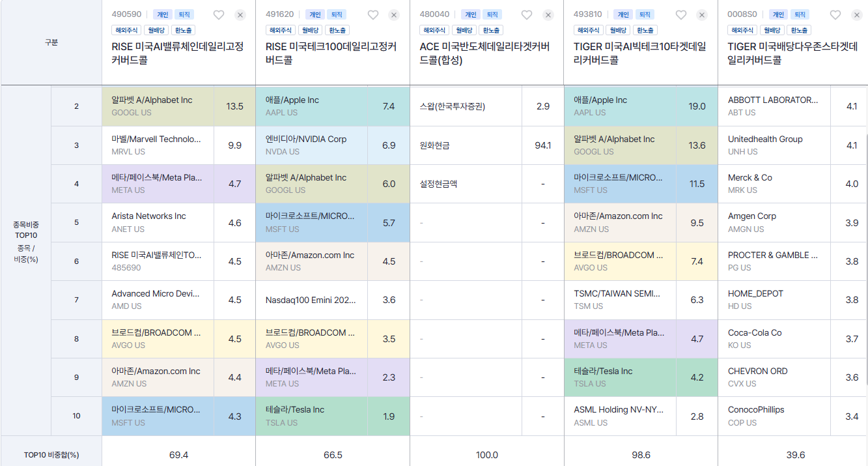The height and width of the screenshot is (466, 868).
Task: Select 스왑(한국투자증권) holding cell
Action: [466, 106]
